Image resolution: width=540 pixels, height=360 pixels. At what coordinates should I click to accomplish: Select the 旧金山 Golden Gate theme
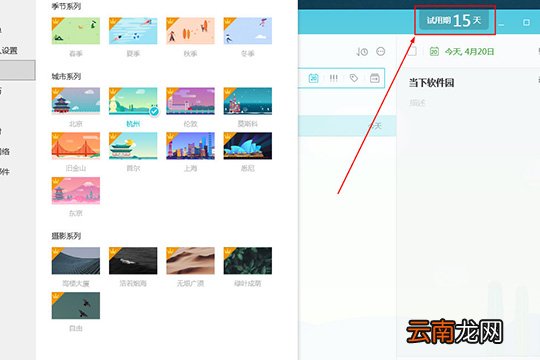point(76,146)
